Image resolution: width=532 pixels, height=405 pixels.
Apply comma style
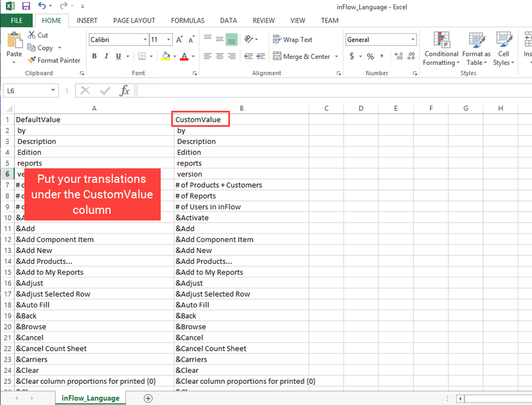point(382,56)
